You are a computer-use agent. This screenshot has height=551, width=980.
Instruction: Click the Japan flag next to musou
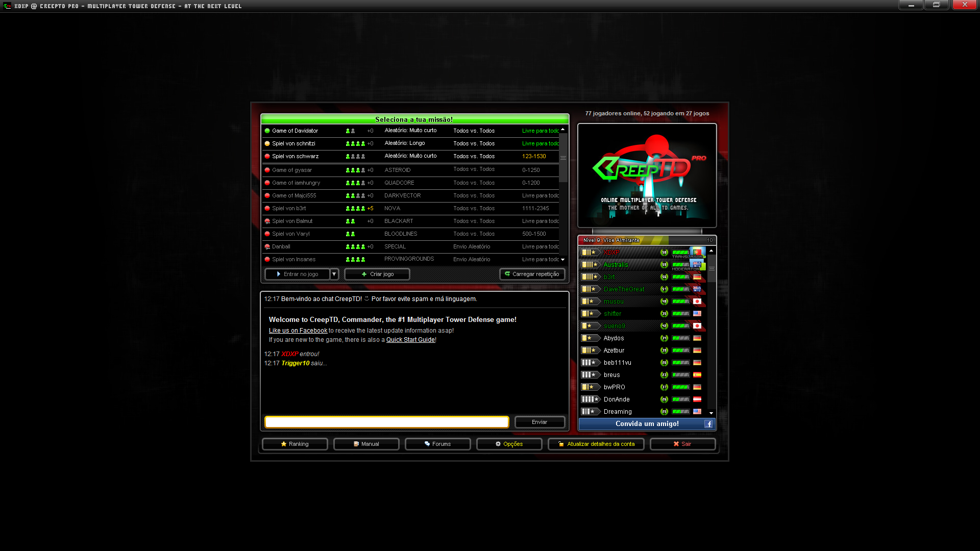click(697, 302)
